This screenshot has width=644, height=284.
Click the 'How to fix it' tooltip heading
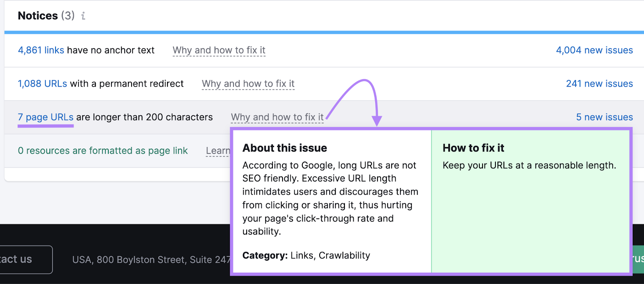(x=473, y=148)
